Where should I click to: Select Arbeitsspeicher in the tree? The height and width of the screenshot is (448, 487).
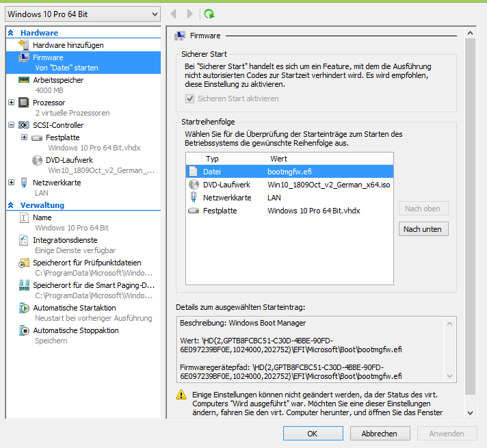[x=58, y=80]
